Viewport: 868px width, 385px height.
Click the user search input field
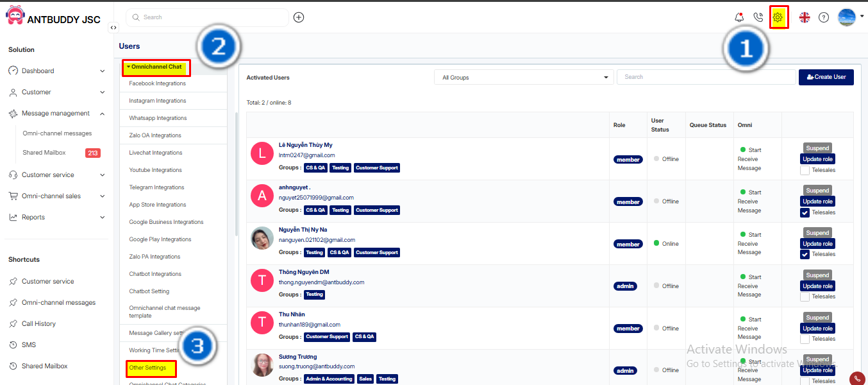(706, 77)
